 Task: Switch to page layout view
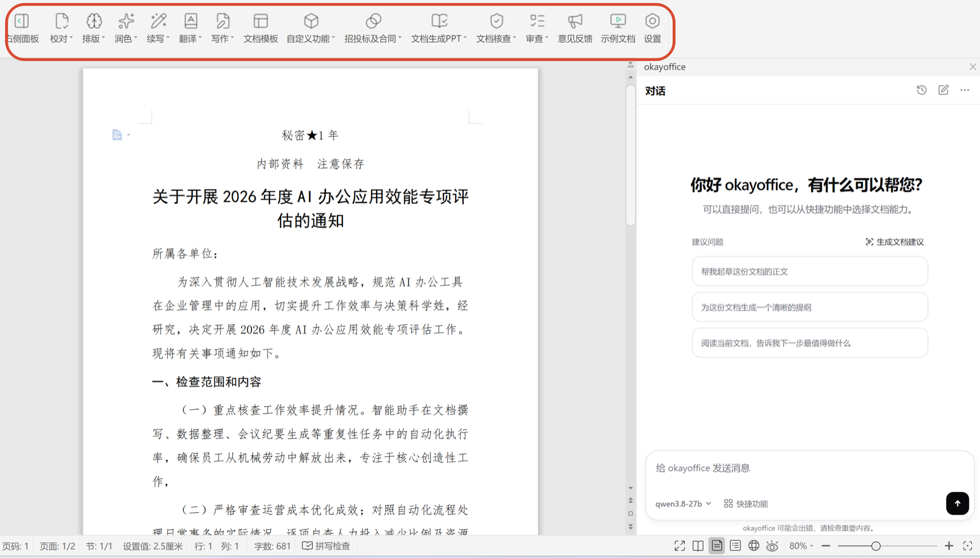click(717, 546)
